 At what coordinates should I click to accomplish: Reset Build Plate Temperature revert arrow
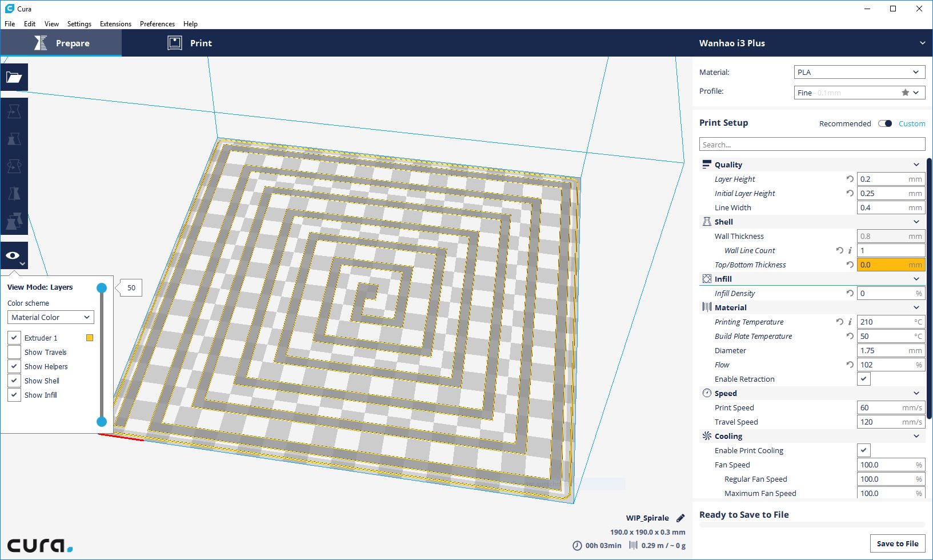pos(850,336)
